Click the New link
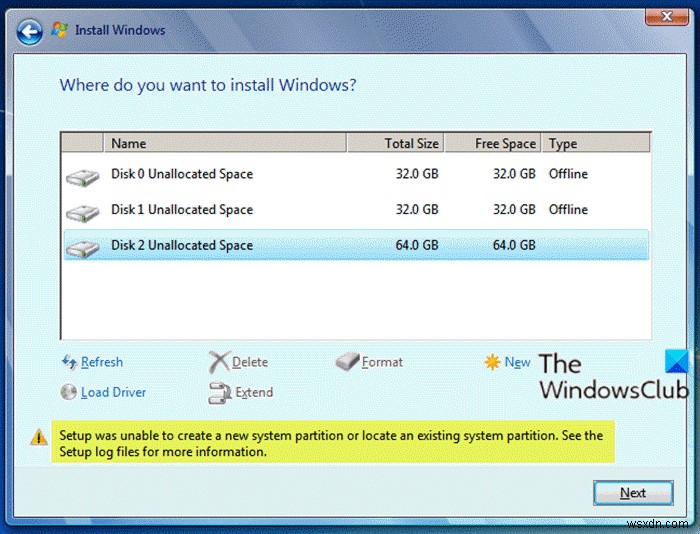700x534 pixels. pyautogui.click(x=517, y=362)
